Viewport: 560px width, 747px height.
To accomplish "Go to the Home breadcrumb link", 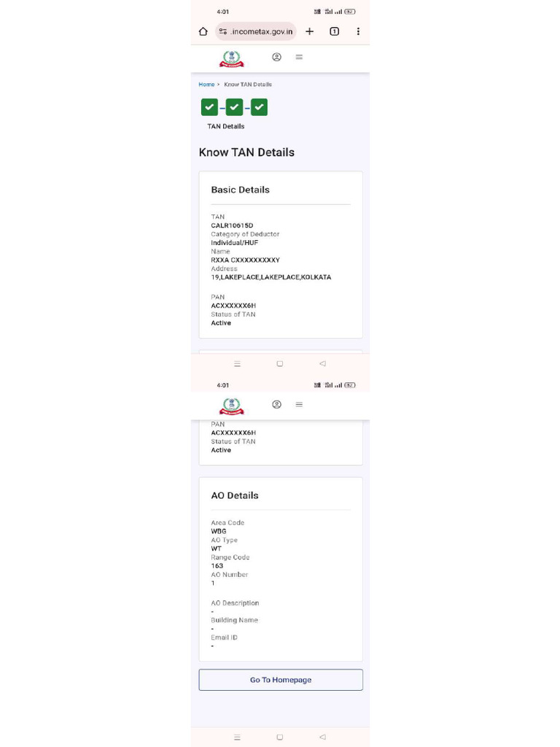I will 206,85.
